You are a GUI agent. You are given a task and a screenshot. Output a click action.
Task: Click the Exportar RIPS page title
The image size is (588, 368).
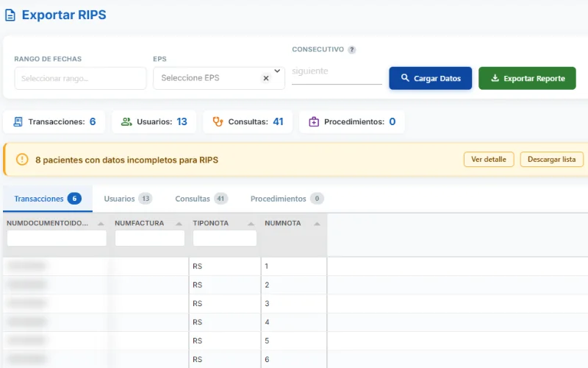pos(64,15)
